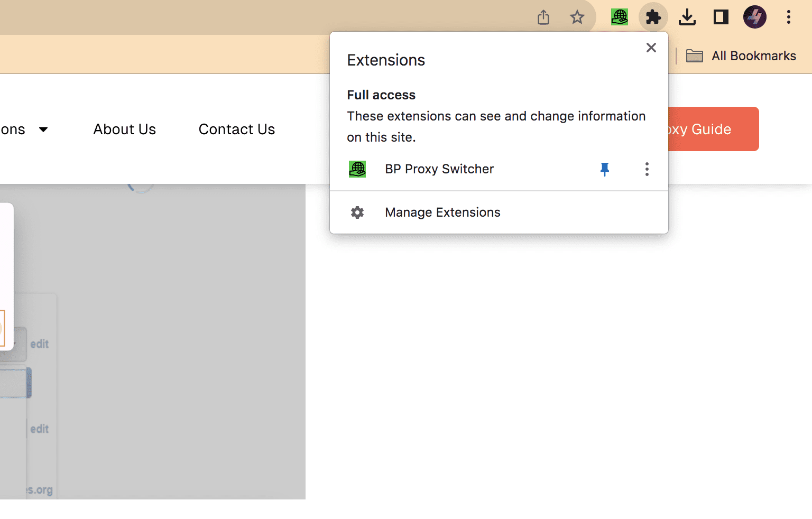Click the lower edit link
The image size is (812, 519).
[40, 429]
